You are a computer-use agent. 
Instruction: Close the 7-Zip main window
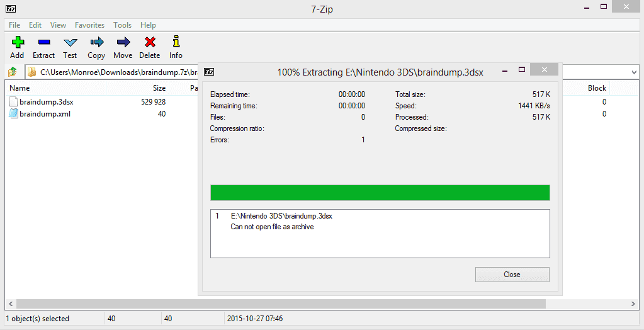626,6
